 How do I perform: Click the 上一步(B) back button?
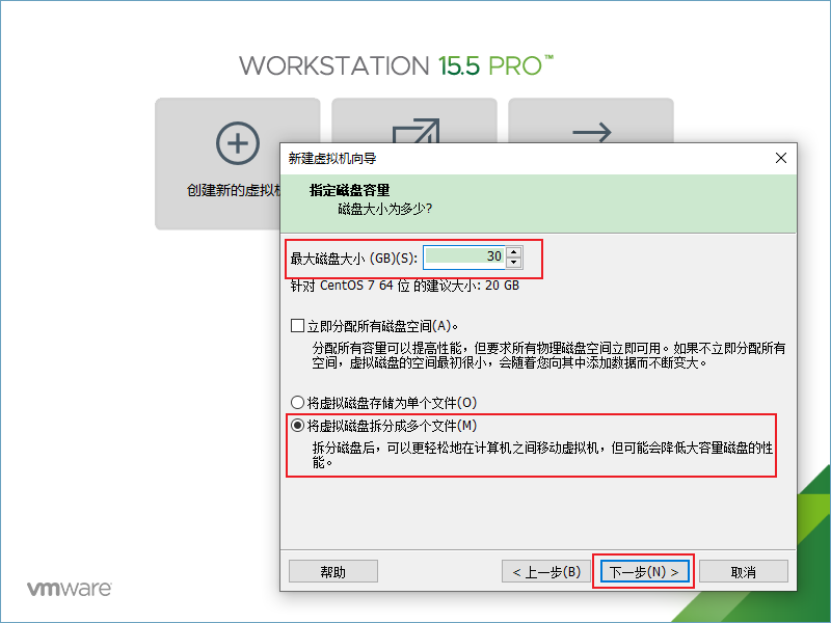[x=546, y=572]
